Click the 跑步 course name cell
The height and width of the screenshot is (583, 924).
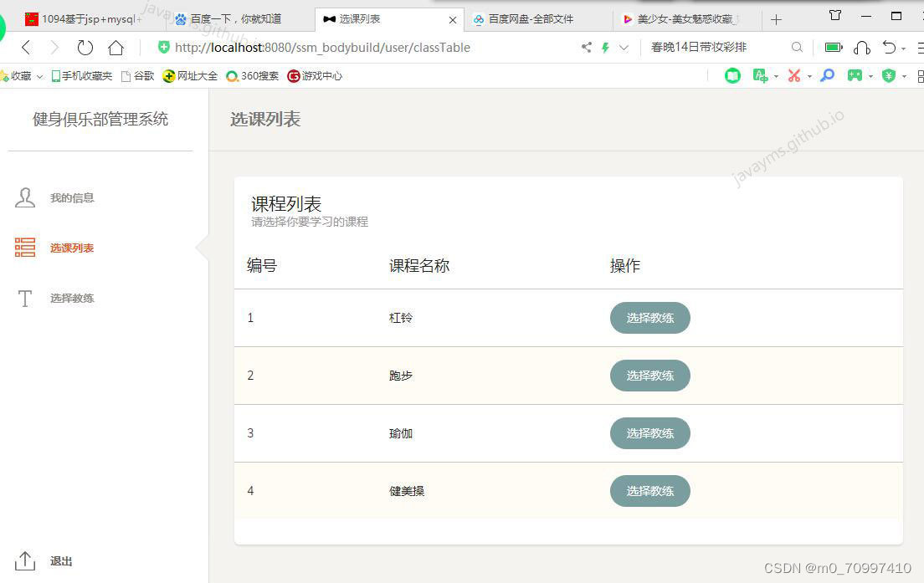(x=401, y=376)
